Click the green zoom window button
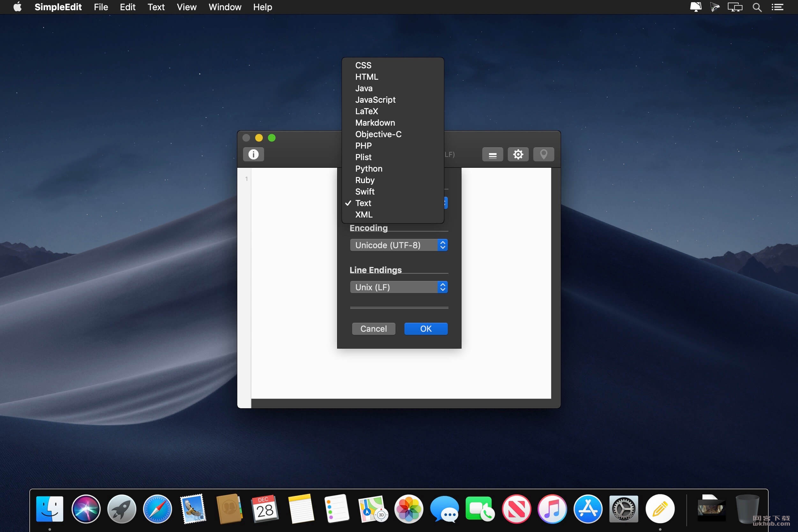Screen dimensions: 798x532 click(x=272, y=138)
